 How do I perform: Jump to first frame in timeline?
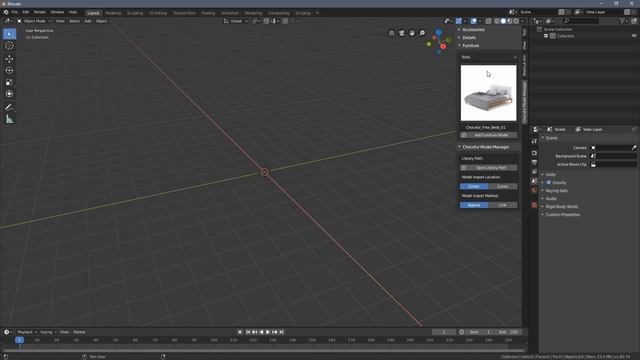pos(248,332)
